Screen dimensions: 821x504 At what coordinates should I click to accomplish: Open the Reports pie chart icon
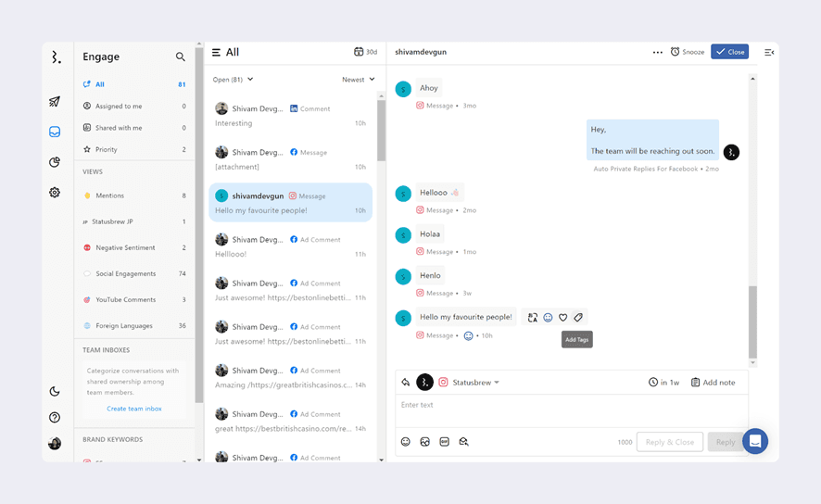[55, 162]
